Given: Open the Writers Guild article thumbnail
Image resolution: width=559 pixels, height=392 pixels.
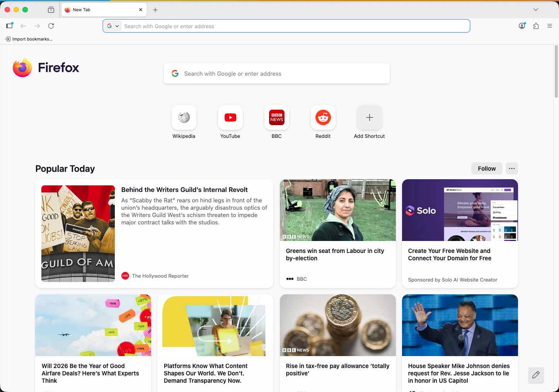Looking at the screenshot, I should [x=78, y=233].
